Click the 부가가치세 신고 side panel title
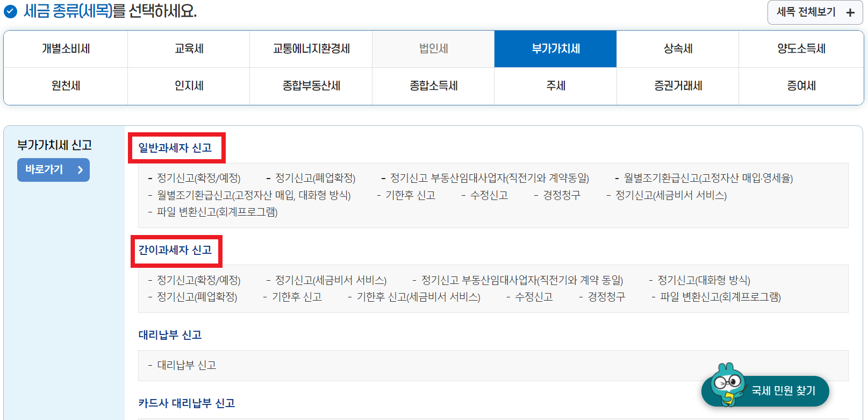868x420 pixels. pyautogui.click(x=54, y=145)
